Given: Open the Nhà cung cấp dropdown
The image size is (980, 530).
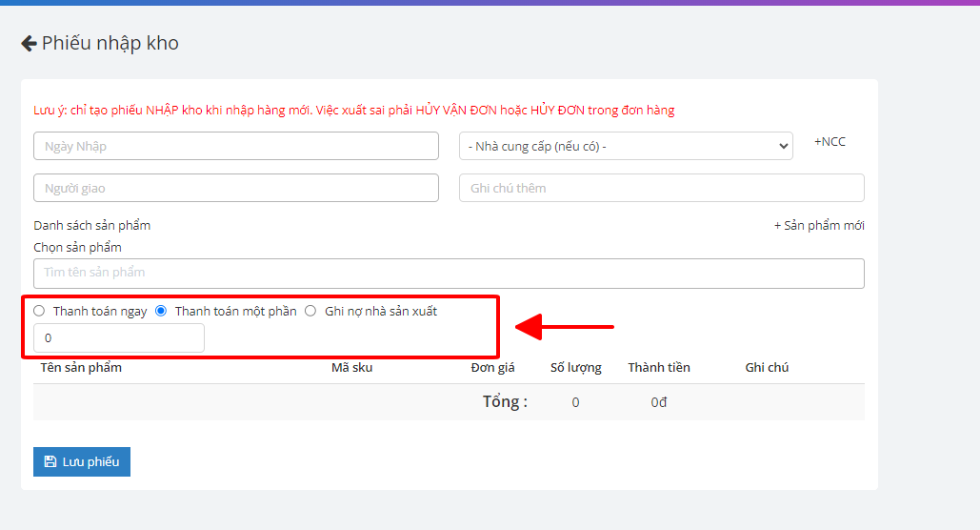Looking at the screenshot, I should tap(626, 146).
